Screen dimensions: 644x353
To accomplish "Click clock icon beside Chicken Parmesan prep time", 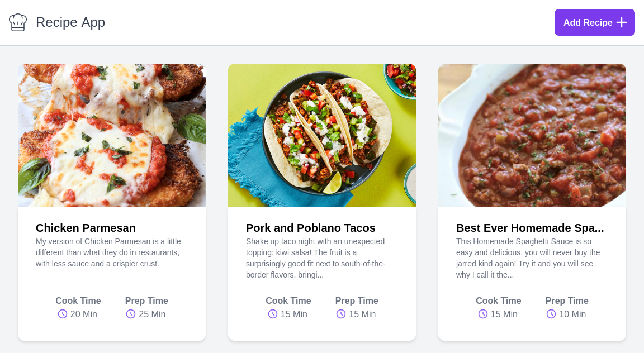I will pos(130,314).
